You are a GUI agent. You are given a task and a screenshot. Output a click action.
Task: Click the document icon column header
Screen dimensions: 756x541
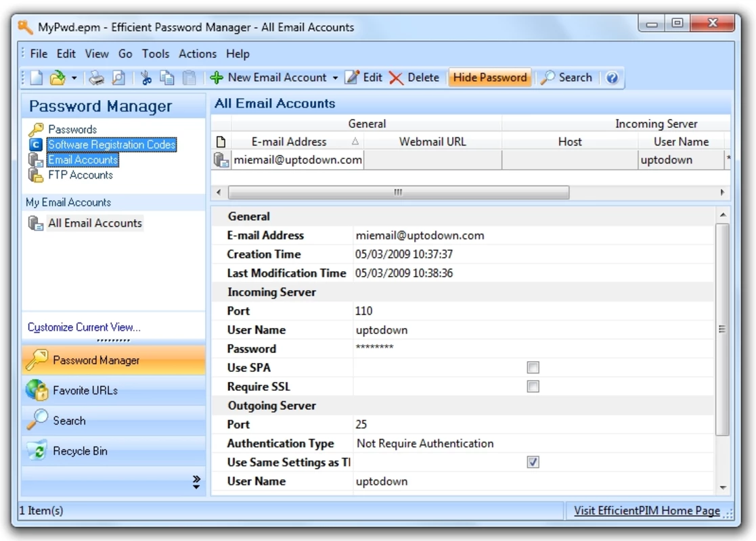tap(221, 141)
